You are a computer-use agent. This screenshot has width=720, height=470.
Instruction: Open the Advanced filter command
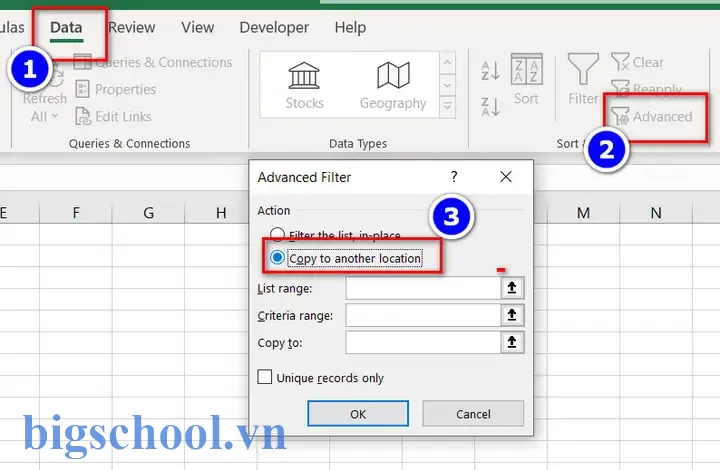[x=652, y=117]
